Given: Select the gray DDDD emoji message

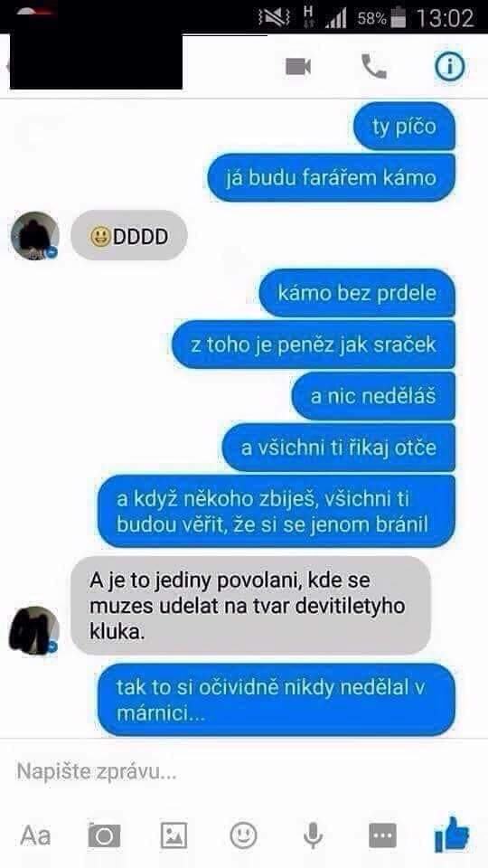Looking at the screenshot, I should (x=129, y=236).
